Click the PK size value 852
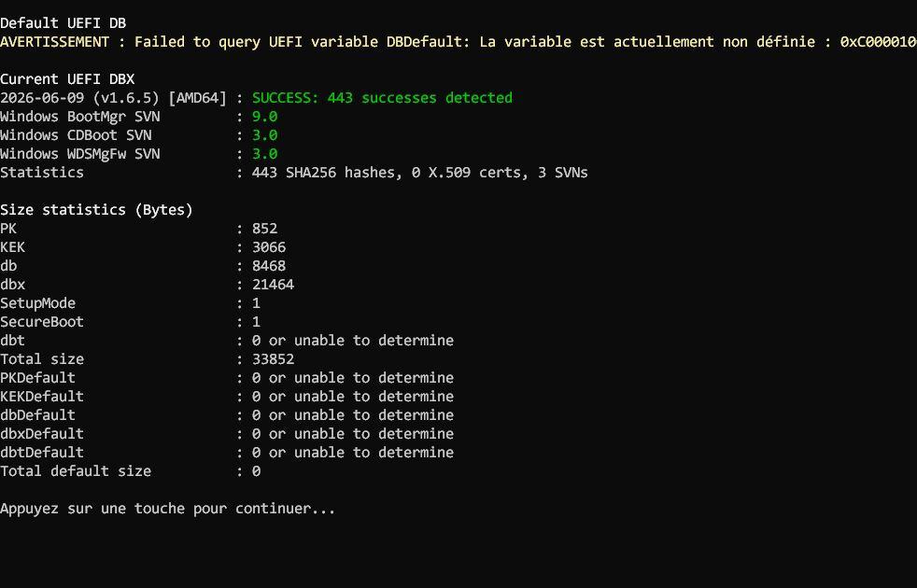917x588 pixels. tap(265, 229)
